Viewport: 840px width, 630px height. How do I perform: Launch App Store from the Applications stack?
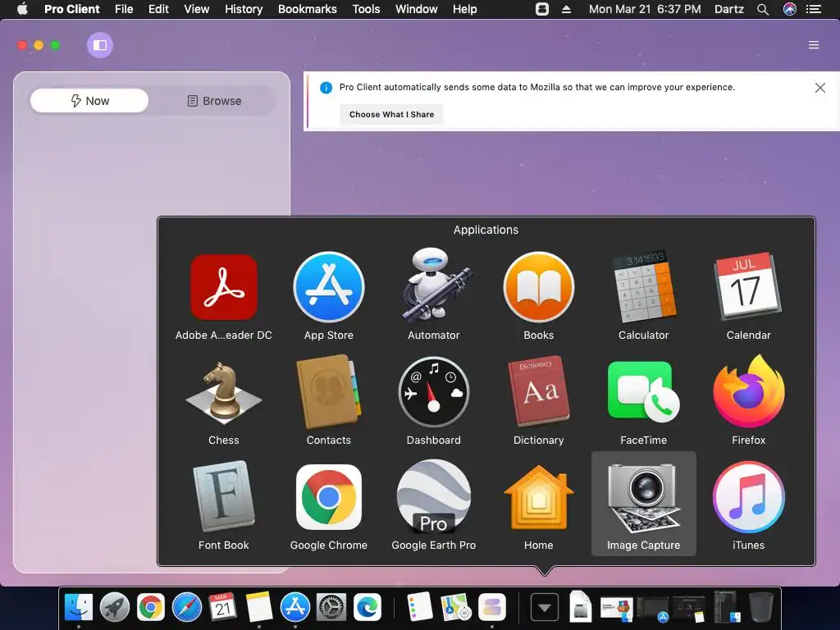[x=328, y=288]
